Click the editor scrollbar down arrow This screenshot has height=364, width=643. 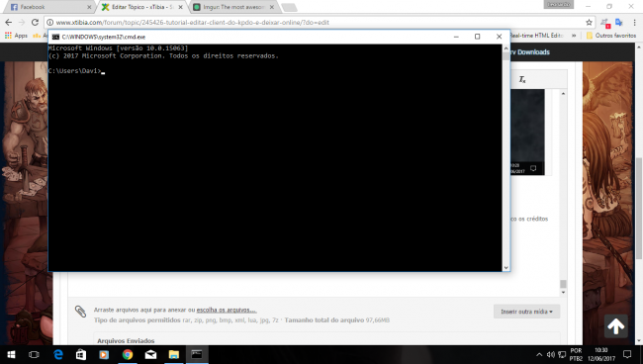[x=563, y=292]
